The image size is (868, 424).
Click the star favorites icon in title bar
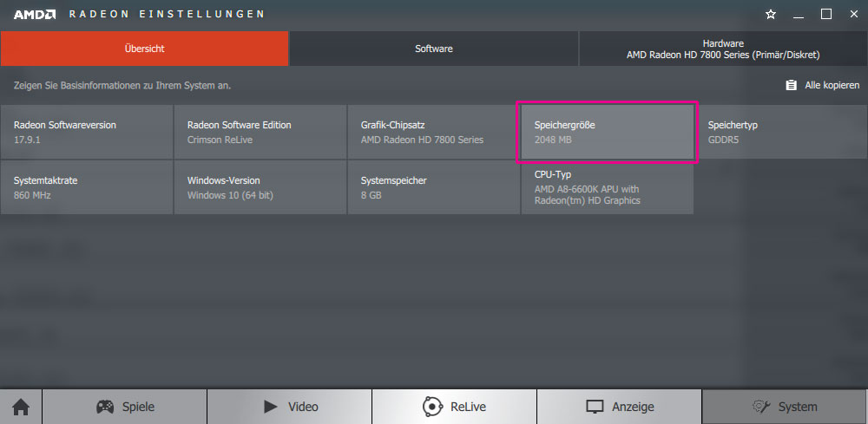(x=771, y=15)
